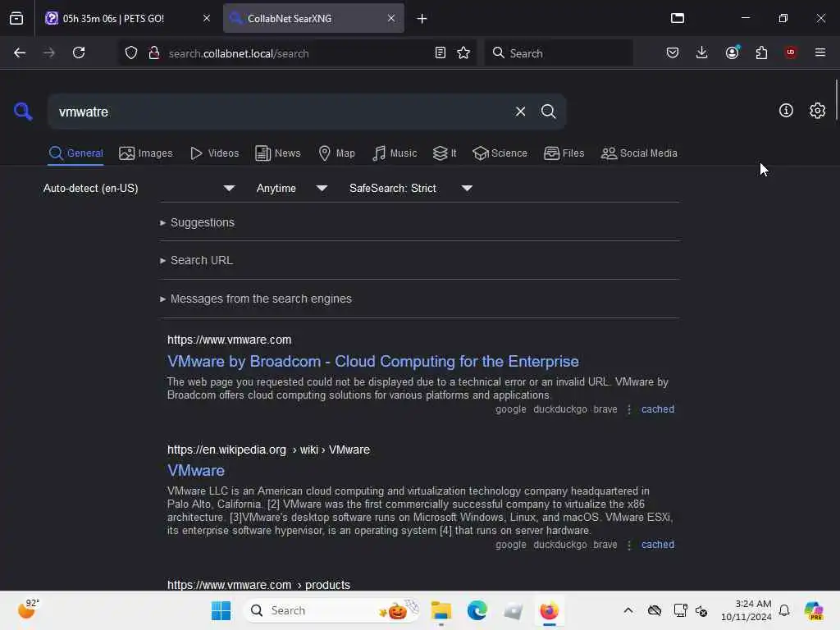Viewport: 840px width, 630px height.
Task: Open SafeSearch Strict dropdown
Action: tap(410, 189)
